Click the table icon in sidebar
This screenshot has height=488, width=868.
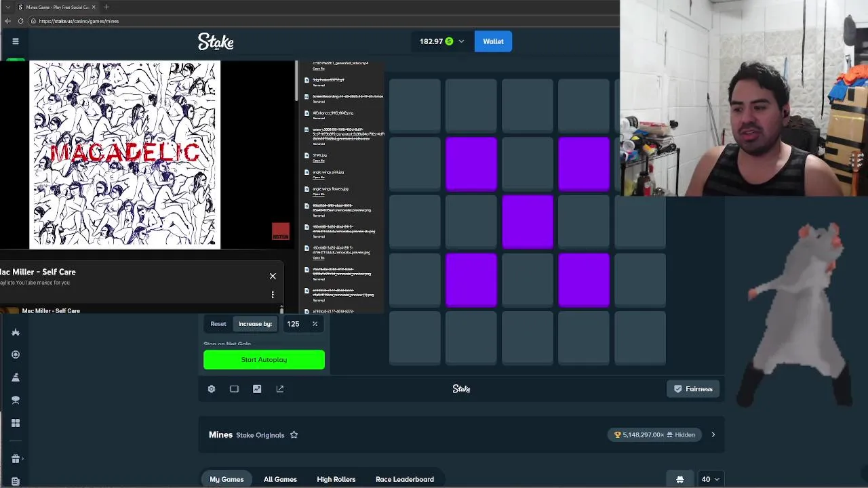[x=16, y=400]
